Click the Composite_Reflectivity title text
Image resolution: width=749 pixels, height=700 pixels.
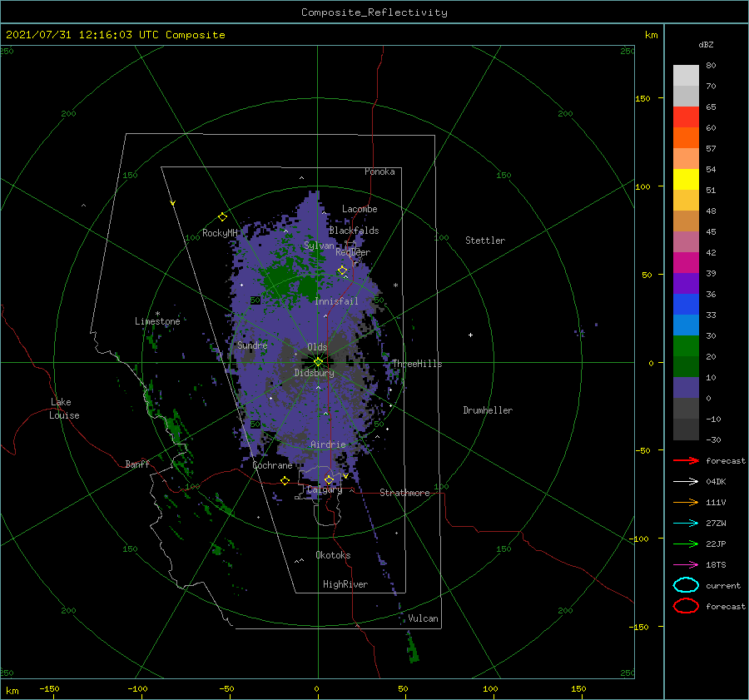tap(374, 12)
